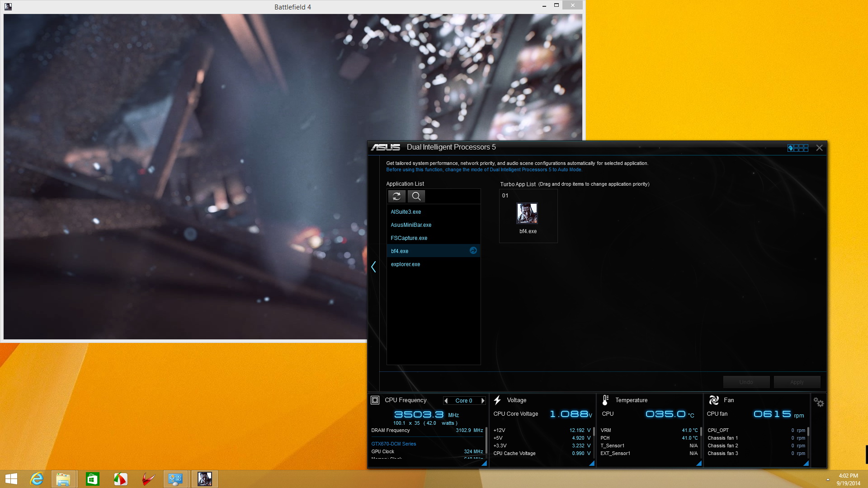Screen dimensions: 868x488
Task: Click the Chassis fan 3 row
Action: [x=756, y=454]
